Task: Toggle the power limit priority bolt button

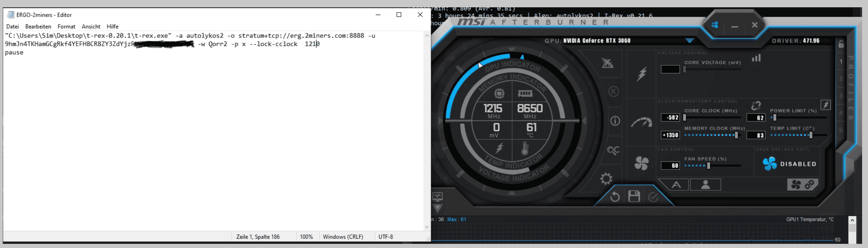Action: [x=826, y=105]
